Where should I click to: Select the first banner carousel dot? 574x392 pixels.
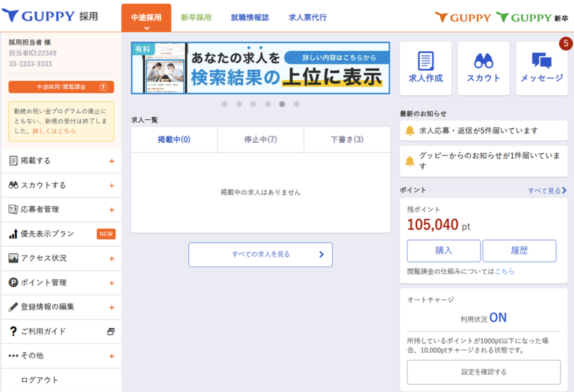(x=225, y=104)
